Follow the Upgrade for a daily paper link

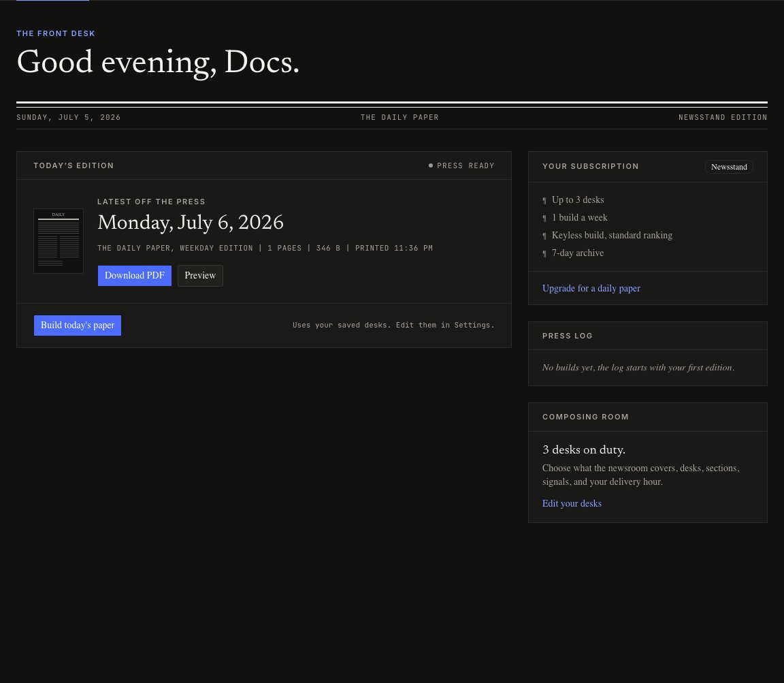[591, 288]
